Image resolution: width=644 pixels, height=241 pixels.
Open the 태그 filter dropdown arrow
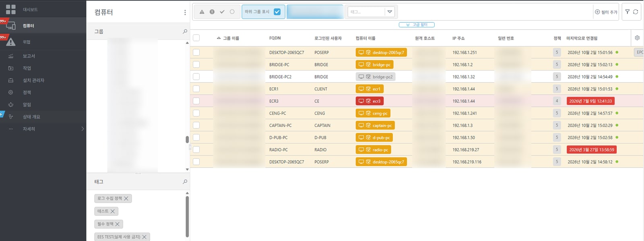tap(390, 12)
